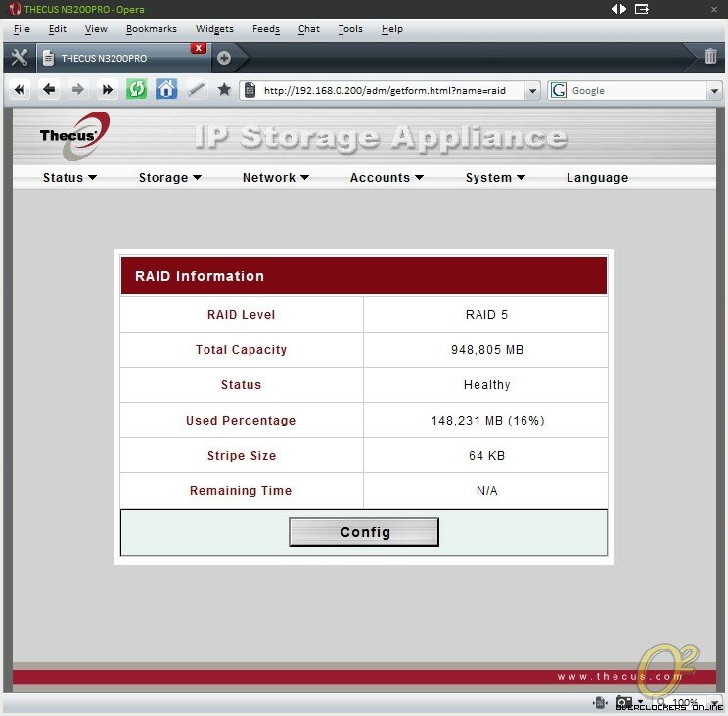
Task: Open the Widgets menu
Action: coord(214,29)
